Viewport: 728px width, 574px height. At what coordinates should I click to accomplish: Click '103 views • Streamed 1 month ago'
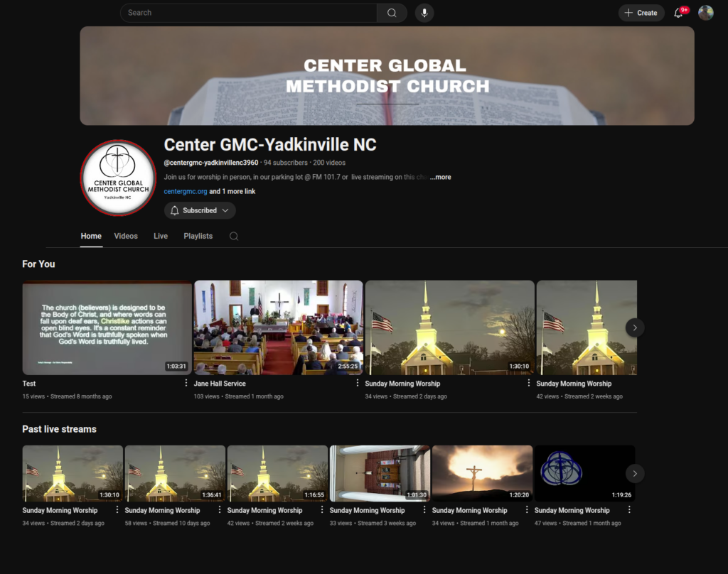[x=239, y=396]
